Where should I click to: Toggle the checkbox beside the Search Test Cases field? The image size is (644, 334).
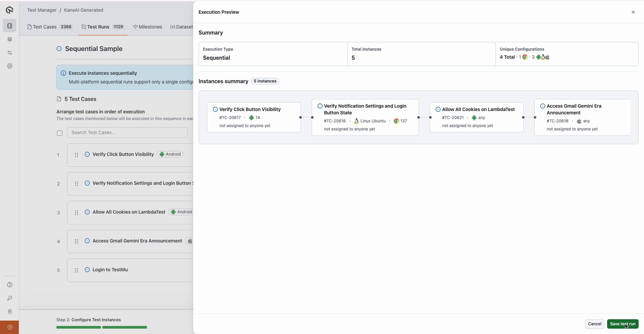click(x=60, y=133)
